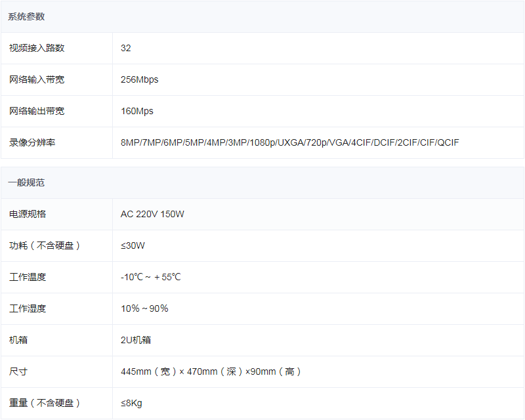Screen dimensions: 525x420
Task: Click the ≤30W power consumption value
Action: point(133,245)
